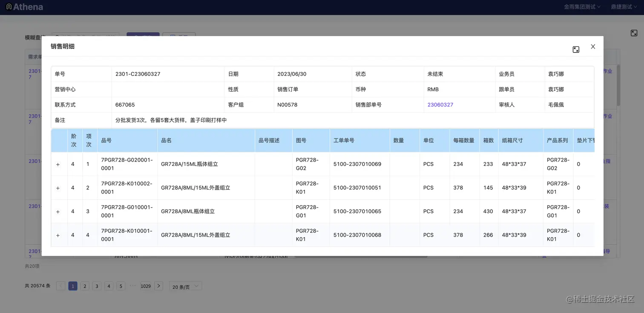Switch to page 4 in the pagination

tap(109, 286)
